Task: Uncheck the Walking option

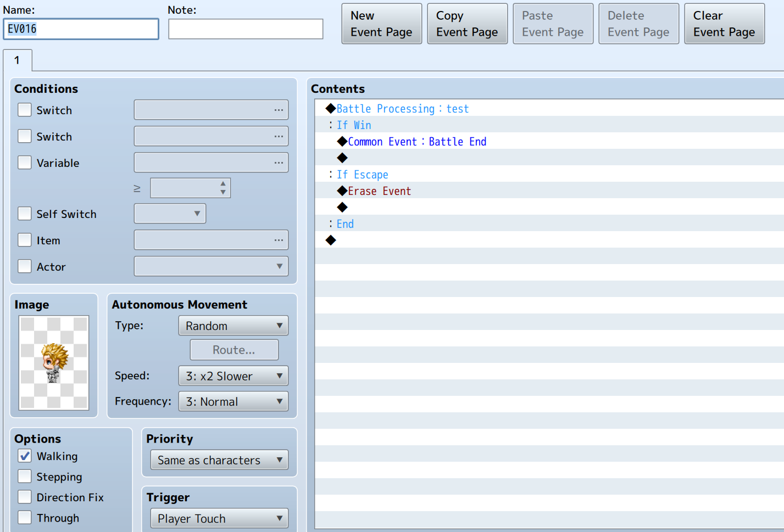Action: (25, 456)
